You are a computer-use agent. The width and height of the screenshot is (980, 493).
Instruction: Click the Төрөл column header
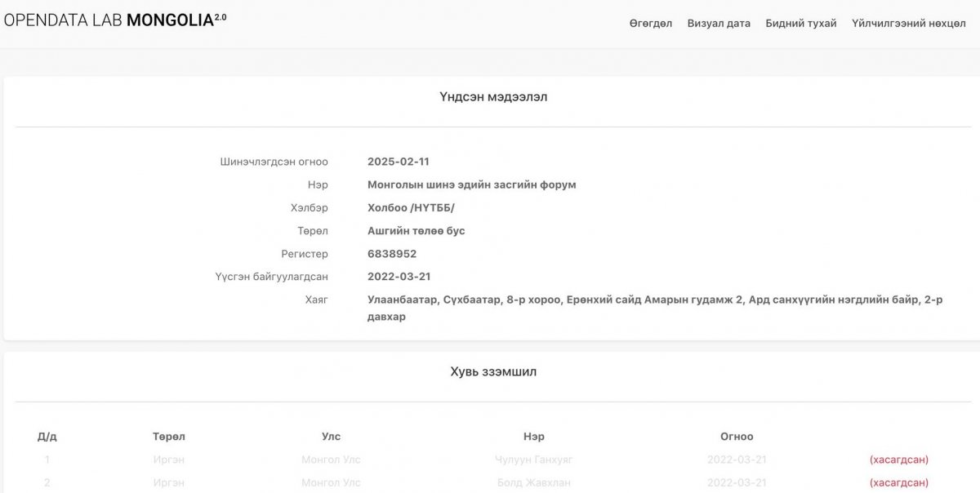[168, 437]
